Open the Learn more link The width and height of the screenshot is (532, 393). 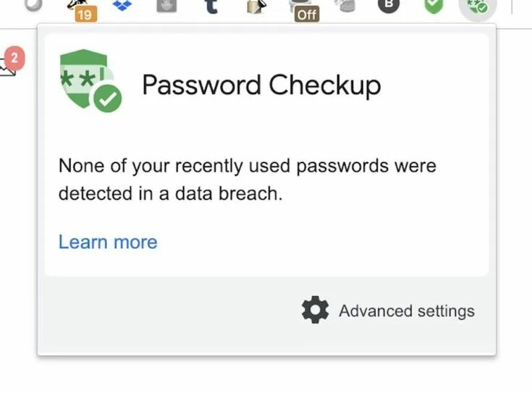click(x=108, y=242)
